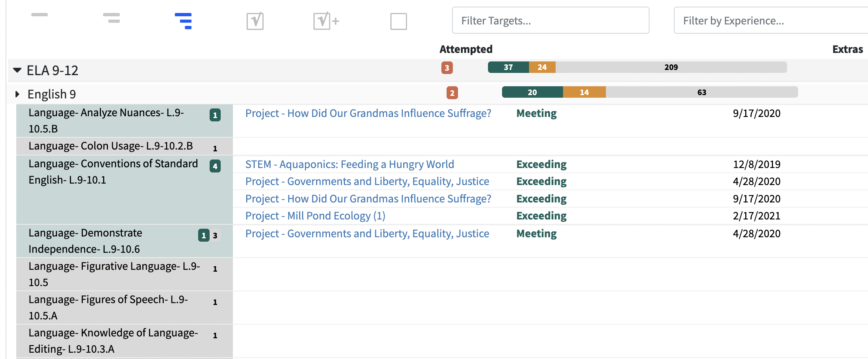Select Language- Colon Usage- L.9-10.2.B target
The height and width of the screenshot is (359, 868).
111,146
